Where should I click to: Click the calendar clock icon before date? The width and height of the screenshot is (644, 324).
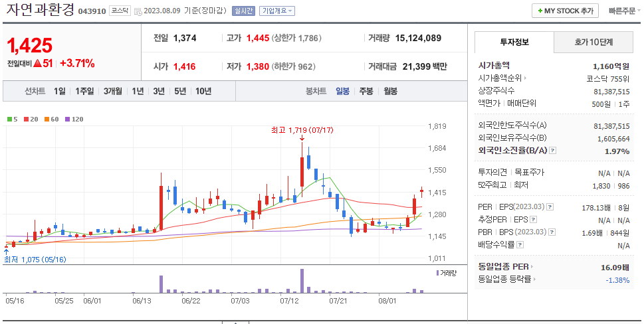click(x=138, y=11)
